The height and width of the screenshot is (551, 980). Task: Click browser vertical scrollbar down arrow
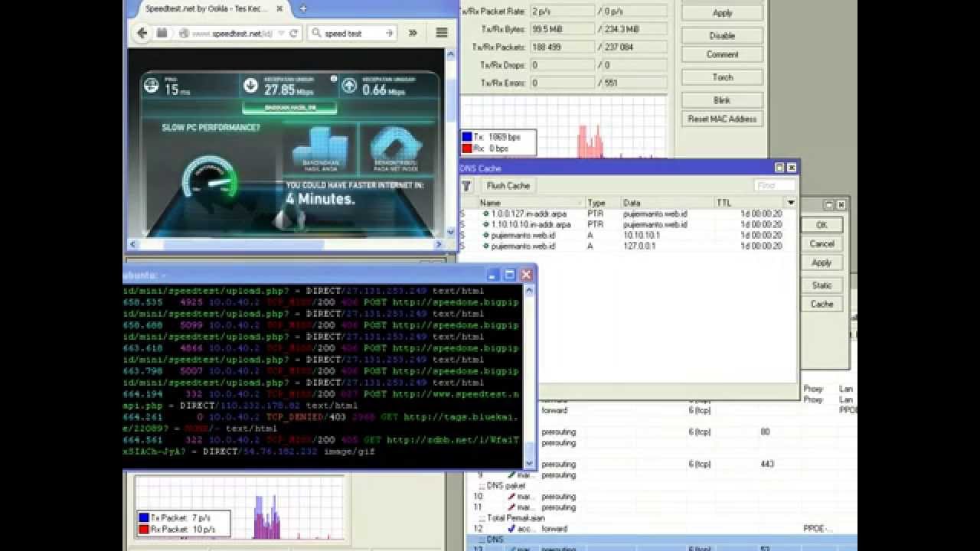[x=450, y=231]
